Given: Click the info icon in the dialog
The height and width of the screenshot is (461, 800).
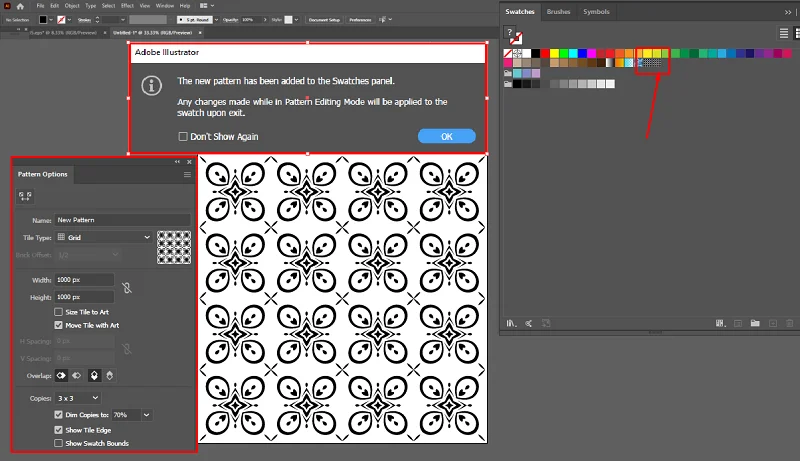Looking at the screenshot, I should click(x=152, y=85).
